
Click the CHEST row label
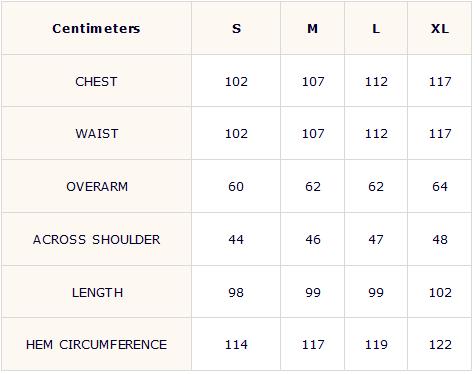[96, 82]
